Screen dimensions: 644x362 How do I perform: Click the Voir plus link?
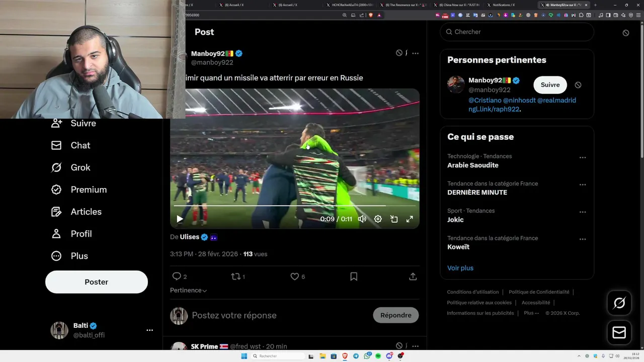[x=460, y=268]
